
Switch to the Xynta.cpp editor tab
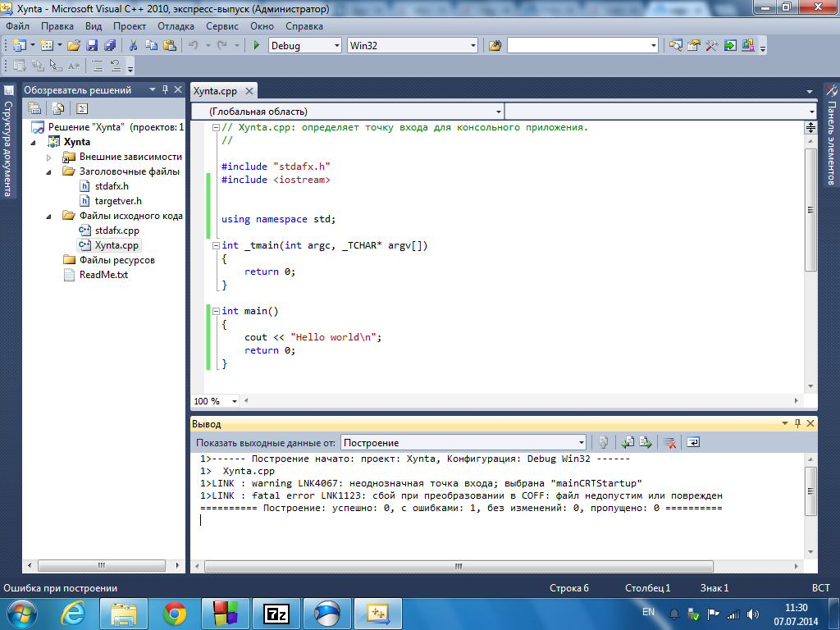(x=216, y=91)
